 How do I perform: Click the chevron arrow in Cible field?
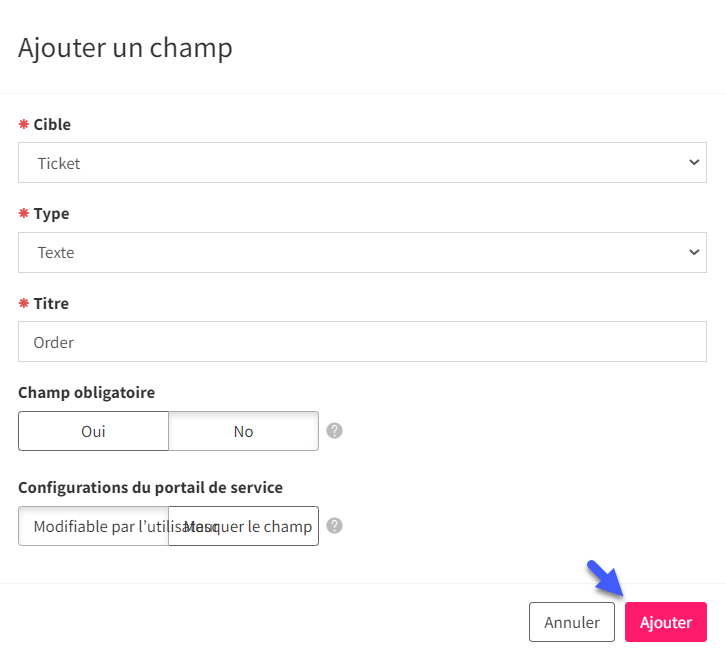coord(694,162)
